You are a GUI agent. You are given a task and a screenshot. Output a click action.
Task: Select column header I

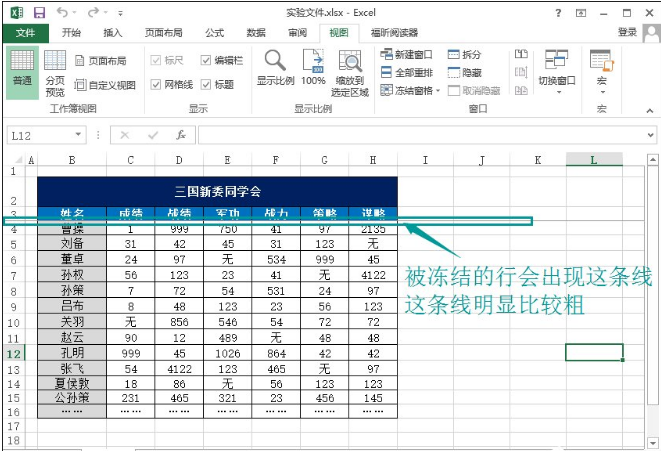click(x=425, y=160)
